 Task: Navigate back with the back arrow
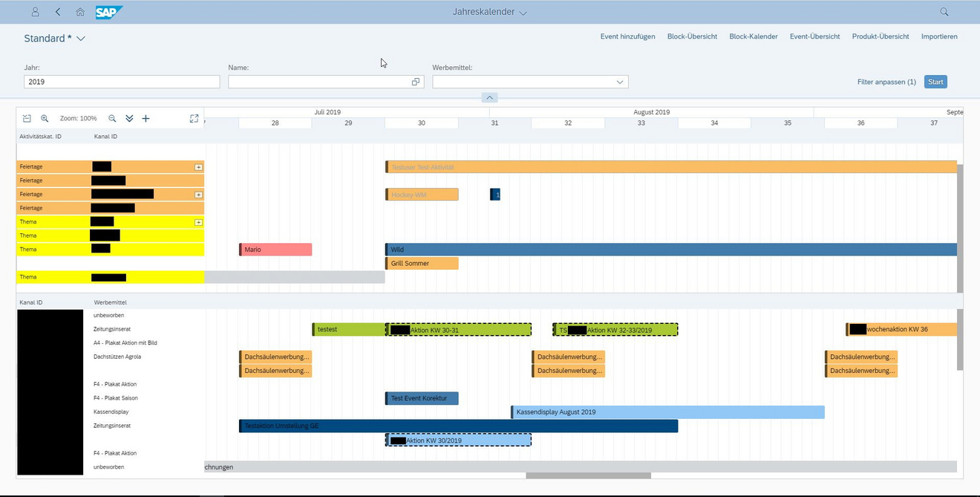point(58,12)
